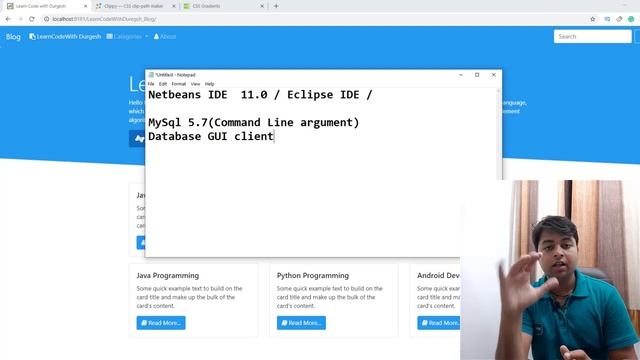Click the Search field in navbar
This screenshot has width=640, height=360.
[592, 36]
